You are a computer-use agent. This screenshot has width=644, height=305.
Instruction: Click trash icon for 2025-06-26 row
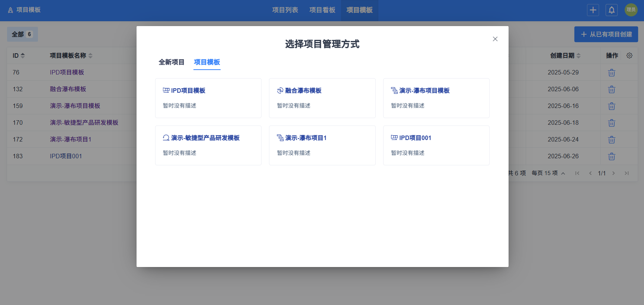coord(612,156)
